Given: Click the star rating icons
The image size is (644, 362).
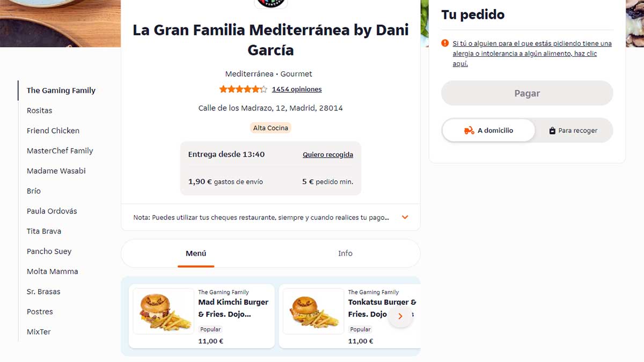Looking at the screenshot, I should click(243, 90).
